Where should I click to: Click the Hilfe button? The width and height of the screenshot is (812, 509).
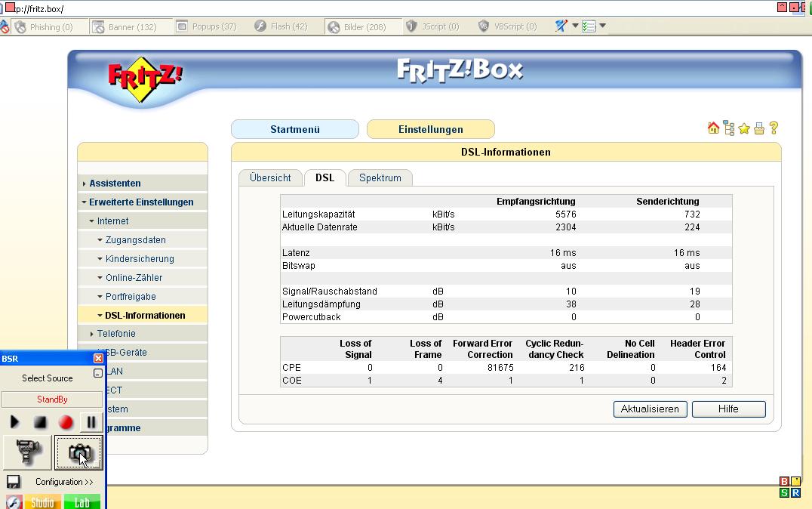[728, 409]
